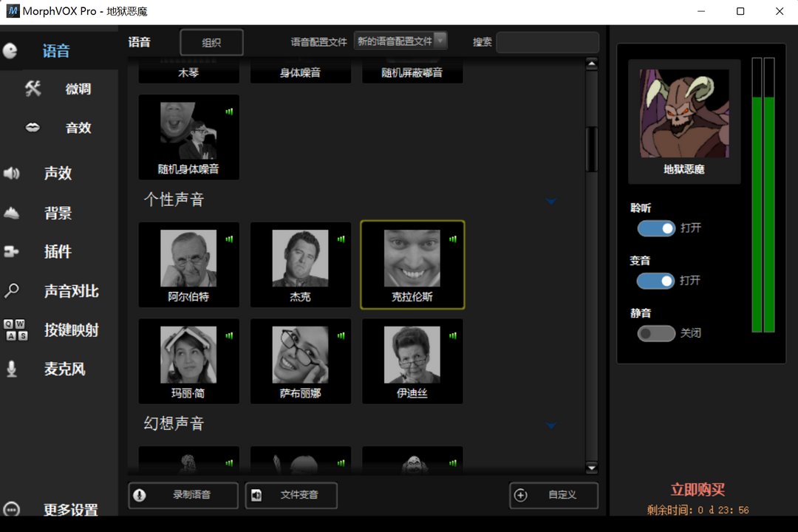Image resolution: width=798 pixels, height=532 pixels.
Task: Select the 声效 section in sidebar
Action: point(58,173)
